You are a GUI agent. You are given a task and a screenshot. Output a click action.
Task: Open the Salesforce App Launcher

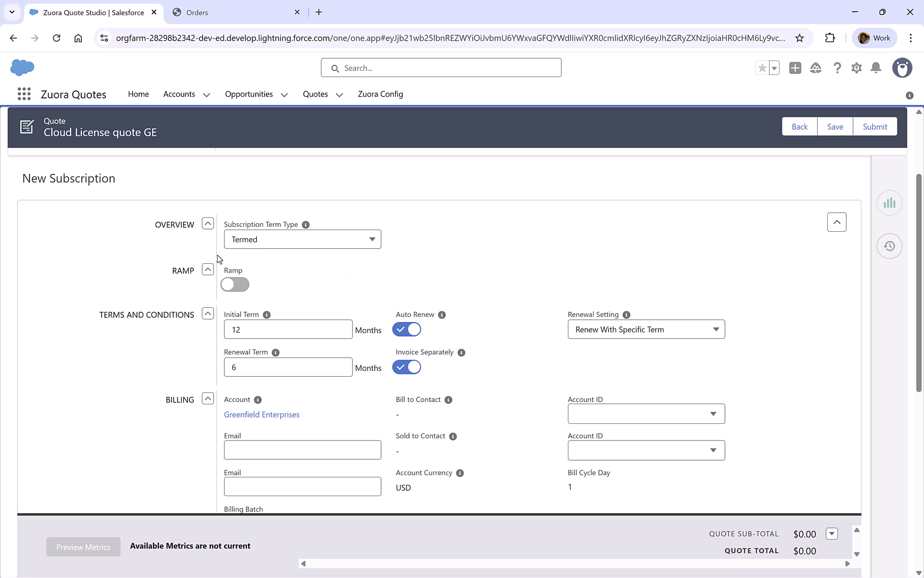click(24, 94)
